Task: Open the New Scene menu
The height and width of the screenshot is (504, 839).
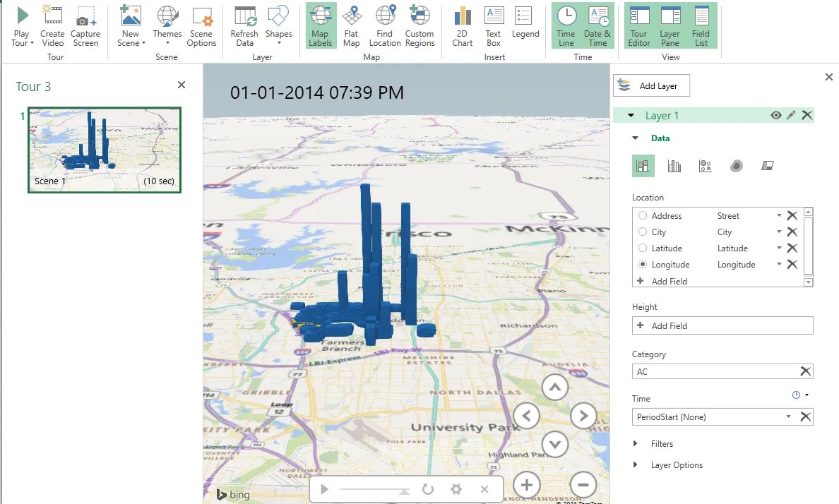Action: point(130,26)
